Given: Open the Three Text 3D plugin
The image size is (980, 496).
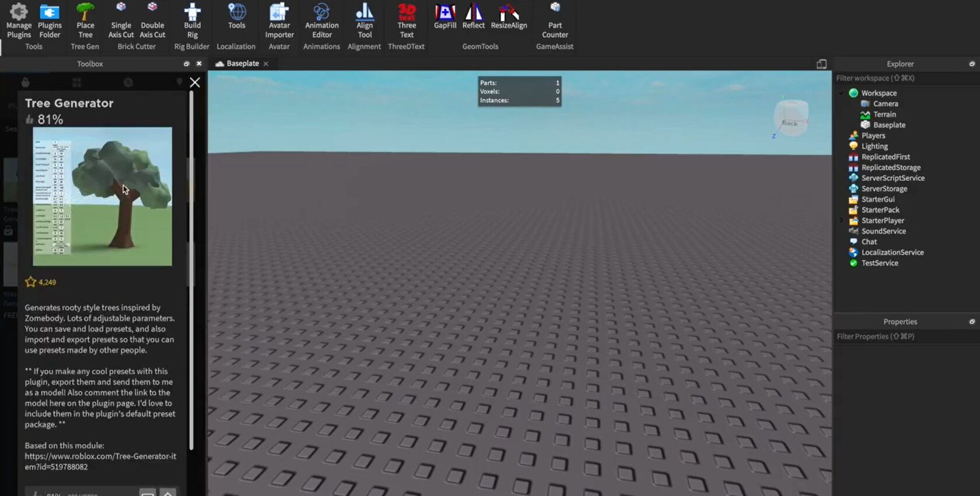Looking at the screenshot, I should 407,21.
